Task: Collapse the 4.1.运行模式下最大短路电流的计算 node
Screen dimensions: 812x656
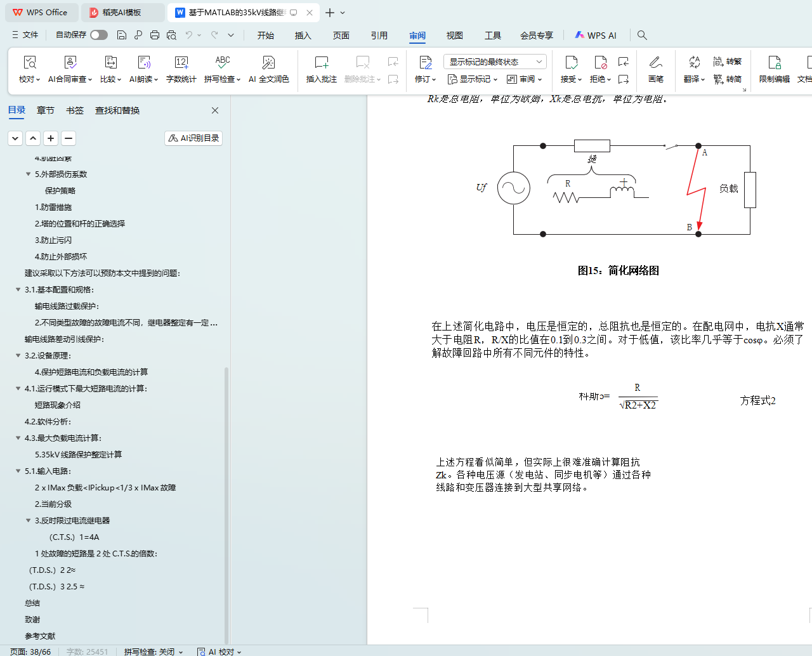Action: click(x=18, y=388)
